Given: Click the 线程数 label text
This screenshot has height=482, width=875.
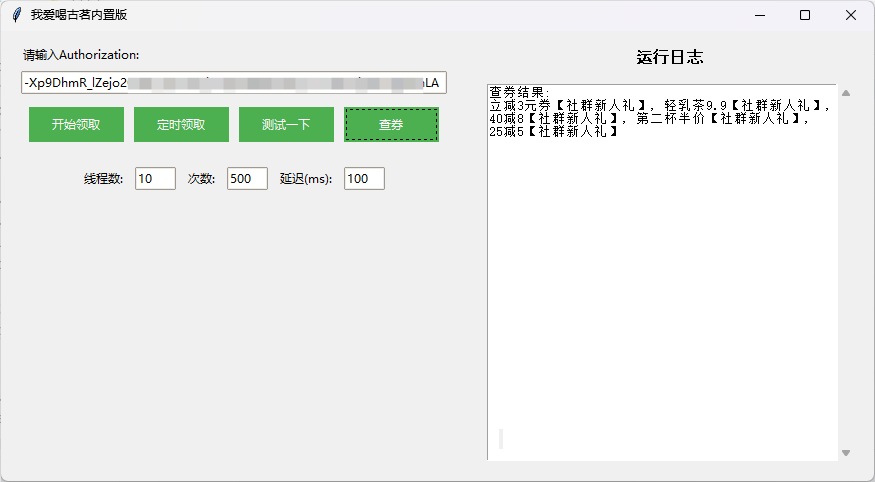Looking at the screenshot, I should [104, 179].
